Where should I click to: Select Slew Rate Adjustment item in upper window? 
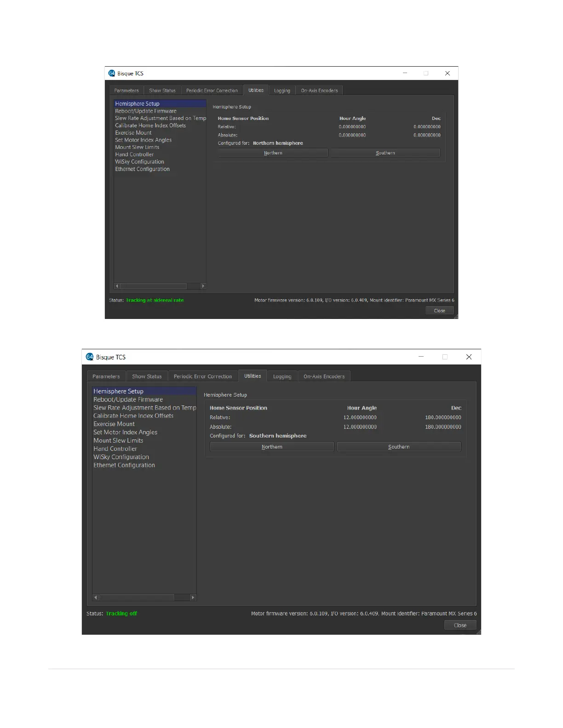coord(160,118)
